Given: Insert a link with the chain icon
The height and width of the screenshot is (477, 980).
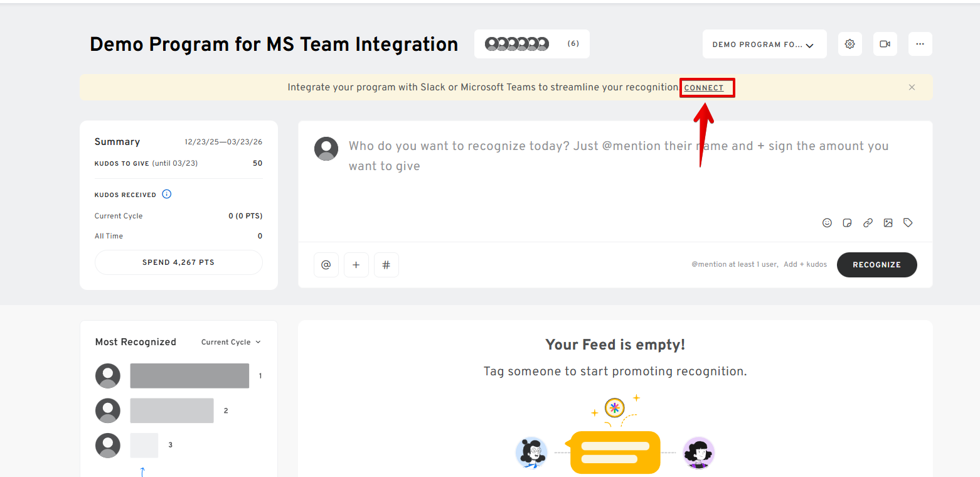Looking at the screenshot, I should pyautogui.click(x=868, y=223).
